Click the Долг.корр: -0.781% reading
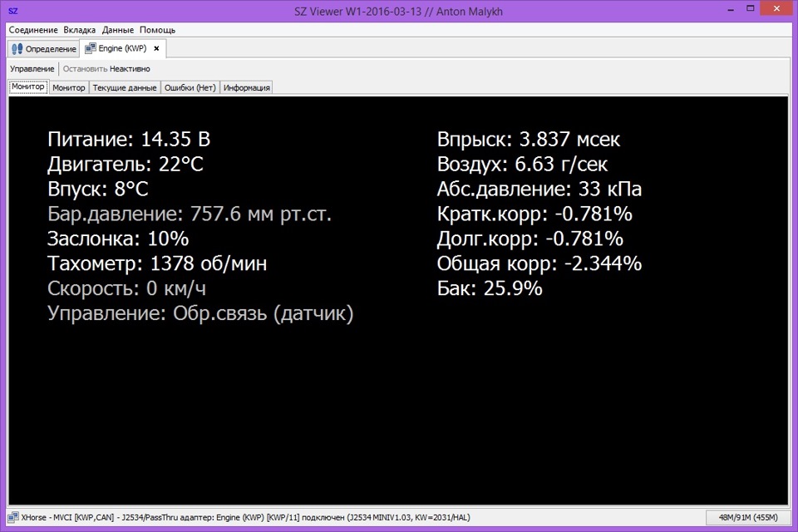This screenshot has height=532, width=798. 530,239
